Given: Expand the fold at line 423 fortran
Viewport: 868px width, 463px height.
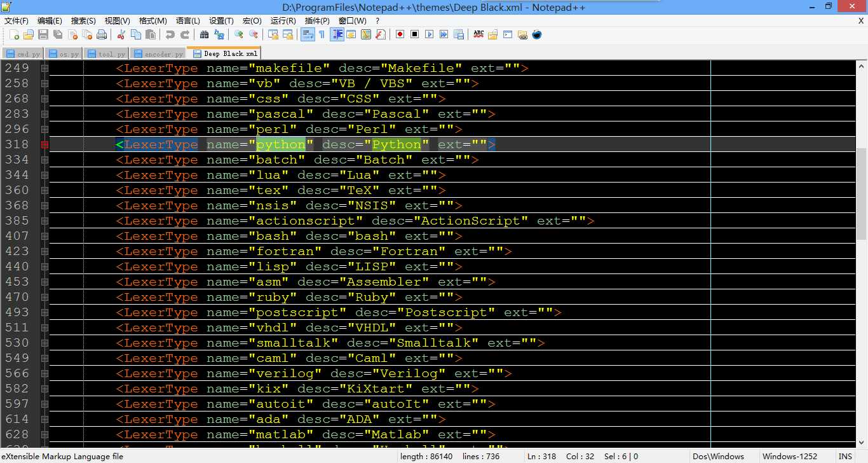Looking at the screenshot, I should pyautogui.click(x=44, y=251).
